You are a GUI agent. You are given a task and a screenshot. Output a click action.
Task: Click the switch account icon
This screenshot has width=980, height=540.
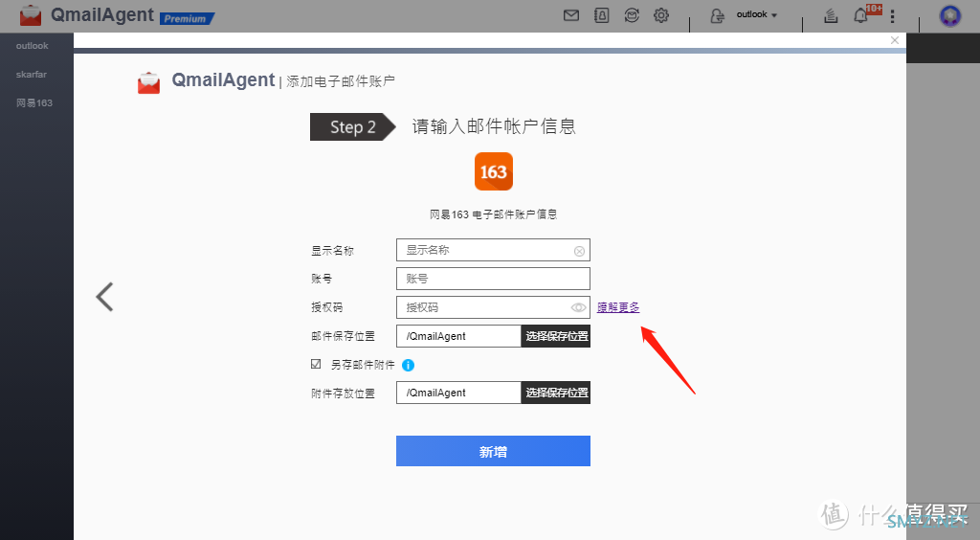click(x=718, y=15)
